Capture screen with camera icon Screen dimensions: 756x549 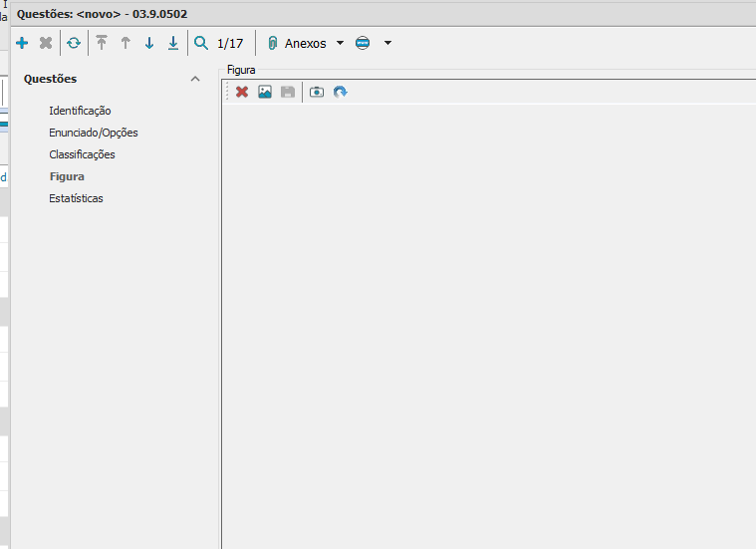(317, 92)
